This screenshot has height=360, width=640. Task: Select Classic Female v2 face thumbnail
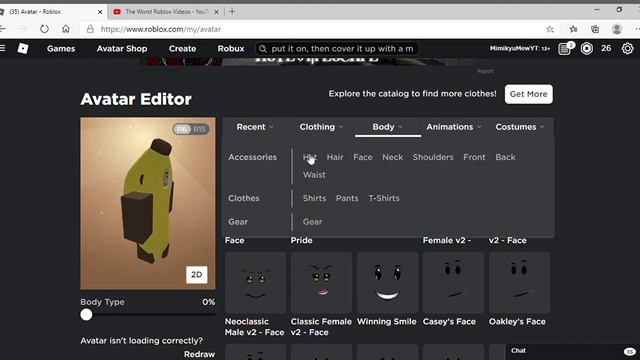click(321, 283)
